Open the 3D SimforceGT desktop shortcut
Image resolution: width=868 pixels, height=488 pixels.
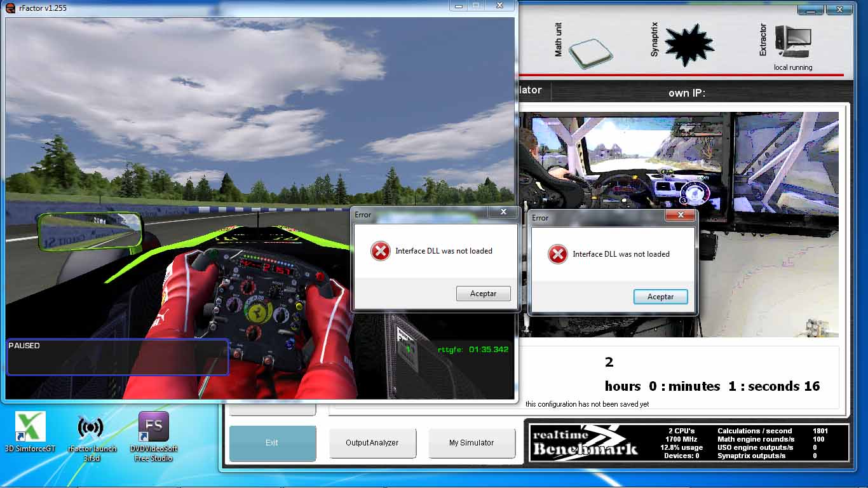(30, 427)
